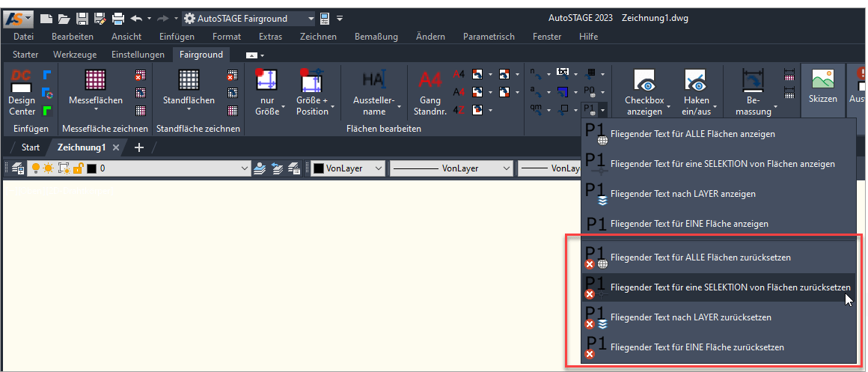868x372 pixels.
Task: Click the red-x grid icon beside Standflächen
Action: [x=233, y=76]
